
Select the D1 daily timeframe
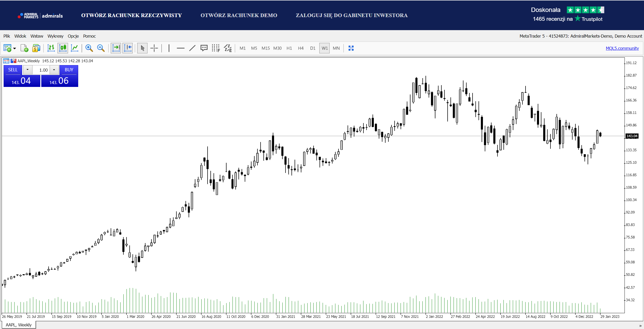[x=313, y=48]
